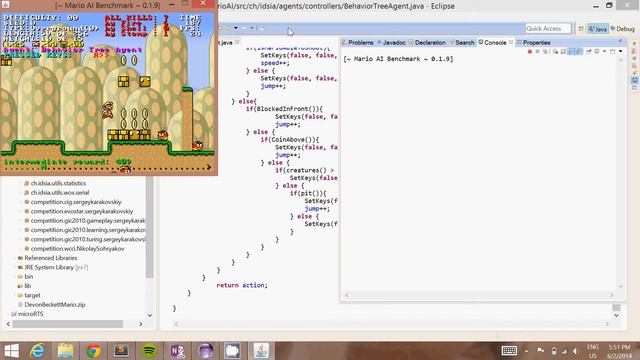640x360 pixels.
Task: Click the Pin Console icon
Action: [589, 51]
